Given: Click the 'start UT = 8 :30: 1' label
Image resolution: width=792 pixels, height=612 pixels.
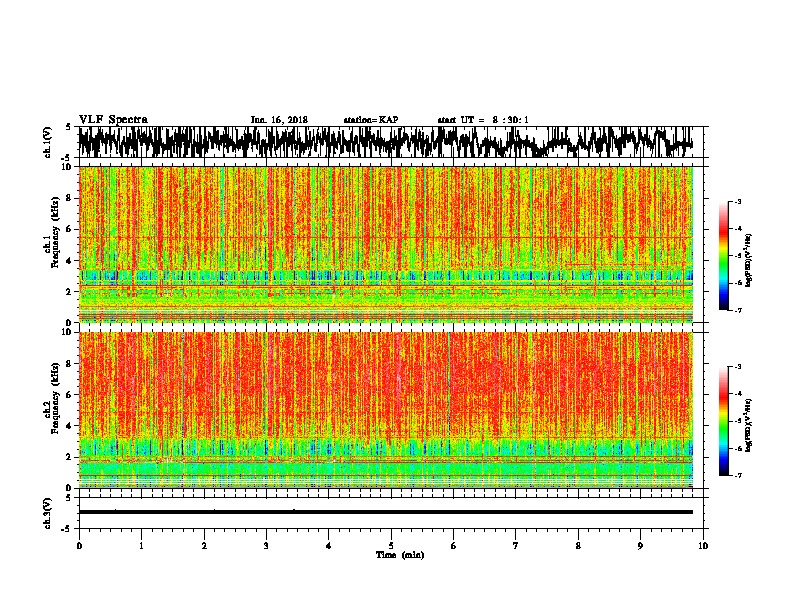Looking at the screenshot, I should coord(483,120).
